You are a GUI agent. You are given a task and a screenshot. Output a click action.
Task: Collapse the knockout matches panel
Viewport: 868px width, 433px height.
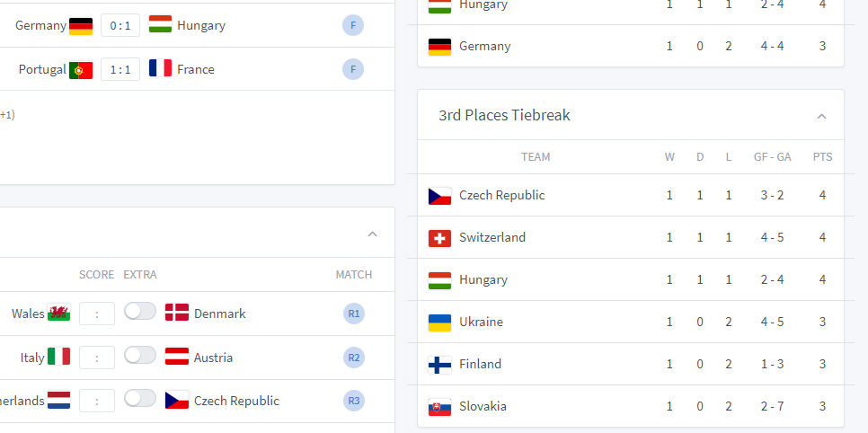point(373,234)
